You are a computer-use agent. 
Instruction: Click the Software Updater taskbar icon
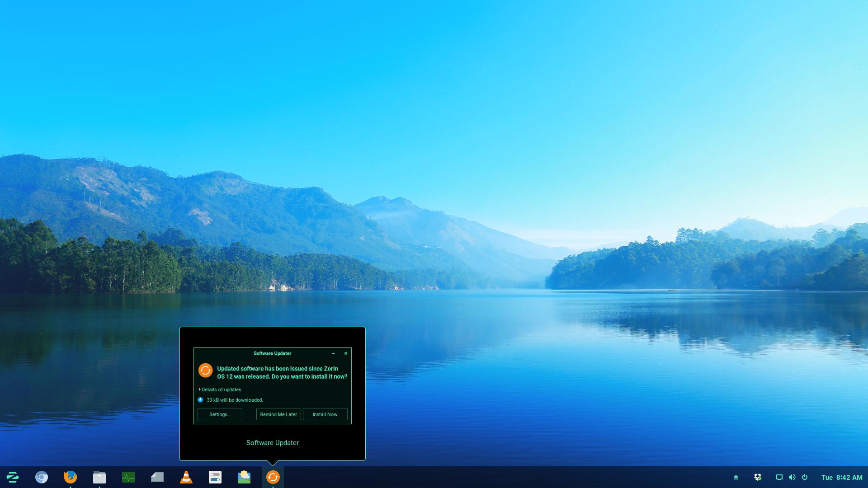tap(273, 477)
